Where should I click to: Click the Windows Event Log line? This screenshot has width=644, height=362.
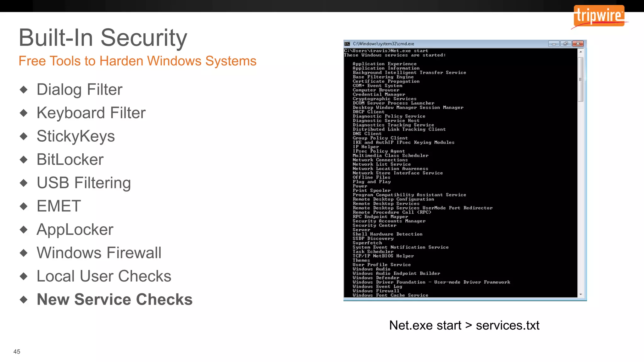377,287
